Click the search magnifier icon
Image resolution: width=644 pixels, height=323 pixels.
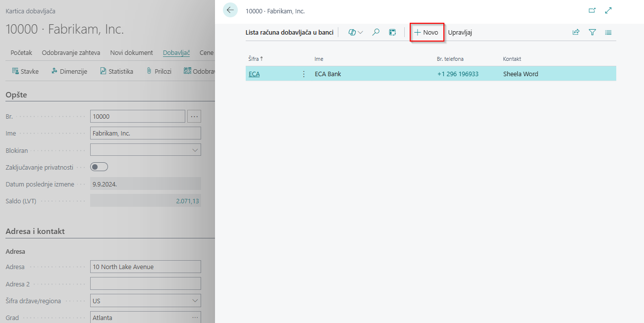coord(376,32)
